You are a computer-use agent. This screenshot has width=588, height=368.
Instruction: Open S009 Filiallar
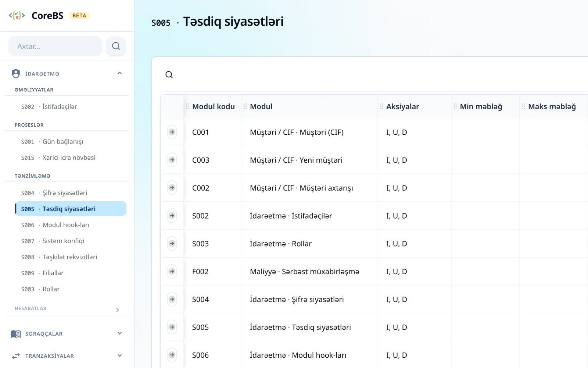coord(71,273)
